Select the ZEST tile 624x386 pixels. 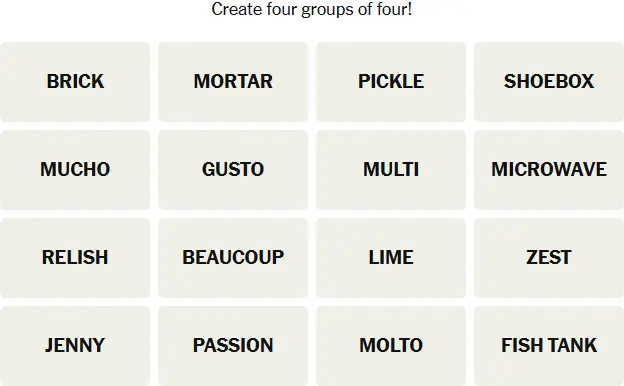(549, 258)
